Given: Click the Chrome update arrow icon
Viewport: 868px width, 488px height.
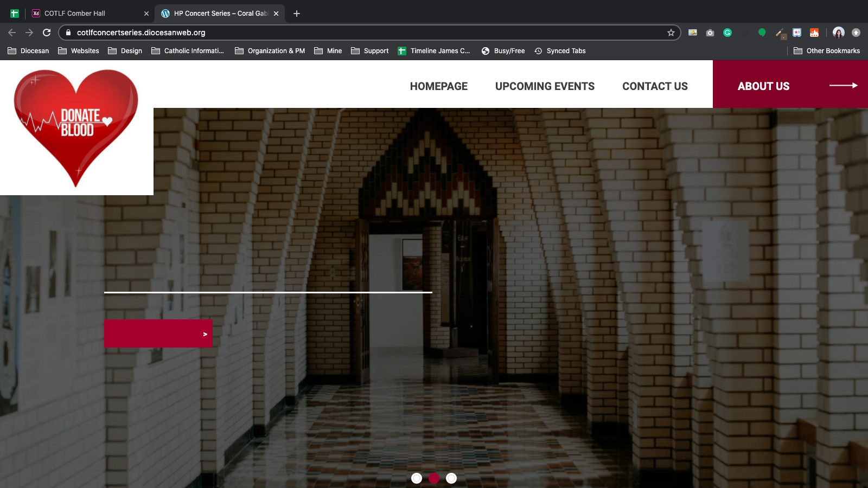Looking at the screenshot, I should click(856, 33).
